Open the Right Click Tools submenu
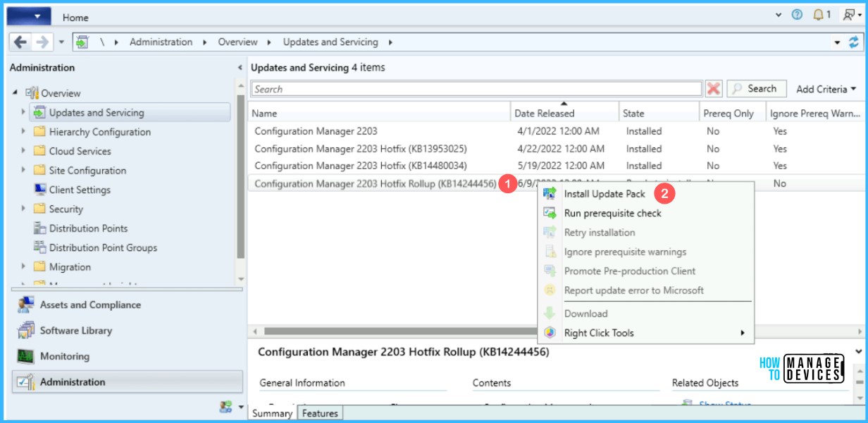The height and width of the screenshot is (423, 868). pos(645,333)
